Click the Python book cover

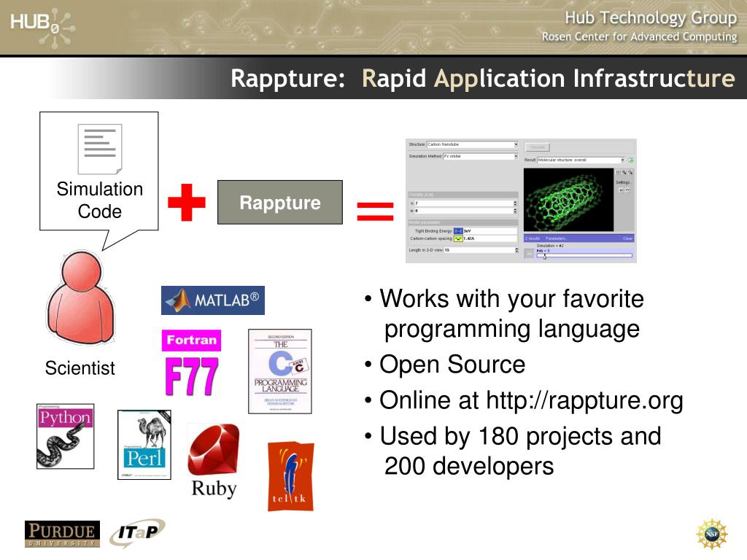tap(65, 436)
